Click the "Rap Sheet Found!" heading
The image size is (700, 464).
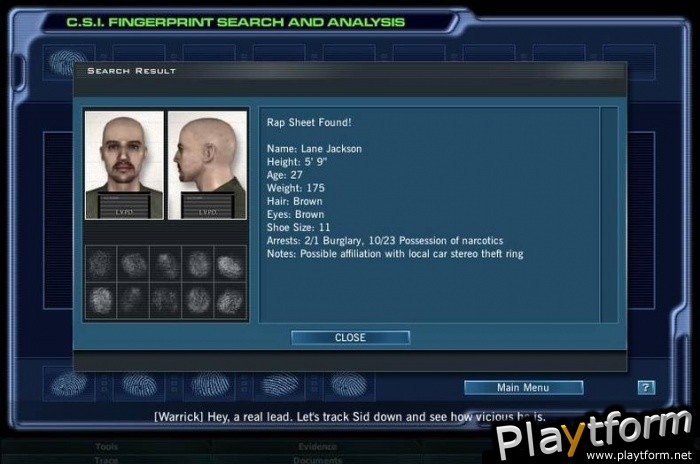pyautogui.click(x=309, y=122)
